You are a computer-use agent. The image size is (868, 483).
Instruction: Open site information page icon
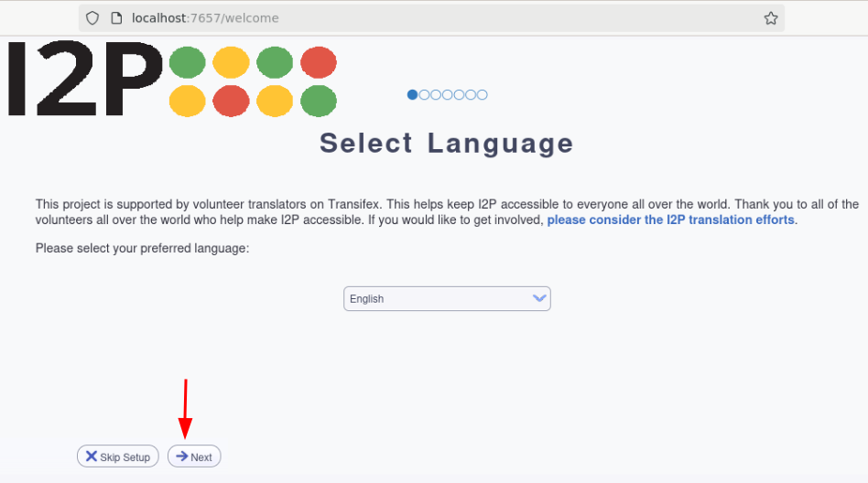pos(116,18)
